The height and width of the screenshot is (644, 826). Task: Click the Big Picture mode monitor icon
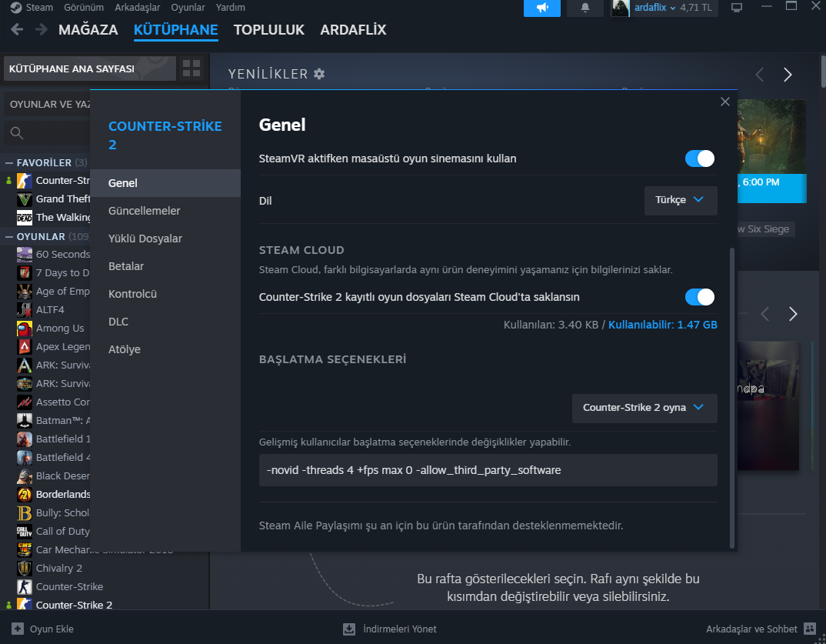click(737, 8)
